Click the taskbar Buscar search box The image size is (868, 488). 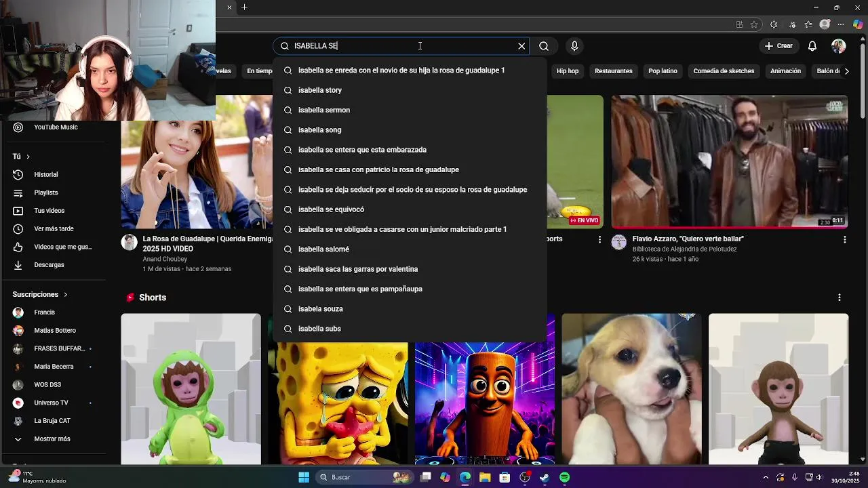[x=363, y=477]
